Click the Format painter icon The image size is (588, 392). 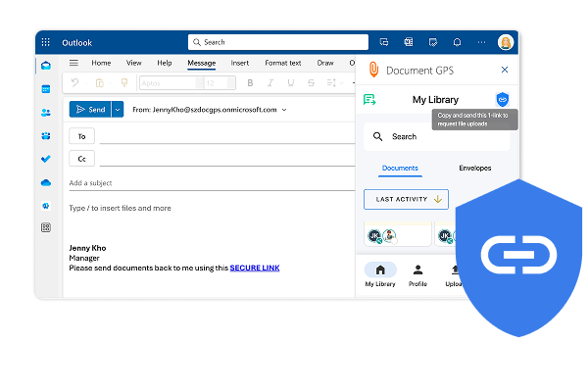click(124, 82)
